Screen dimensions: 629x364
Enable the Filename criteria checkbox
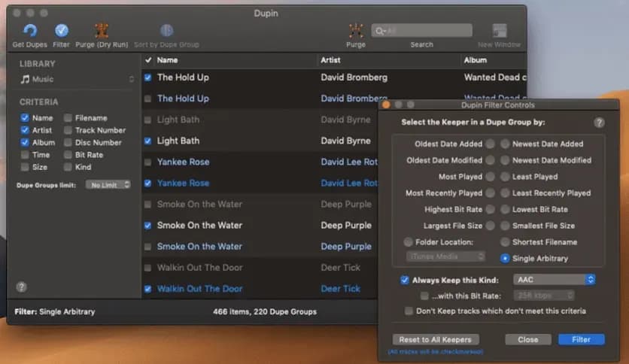[68, 118]
